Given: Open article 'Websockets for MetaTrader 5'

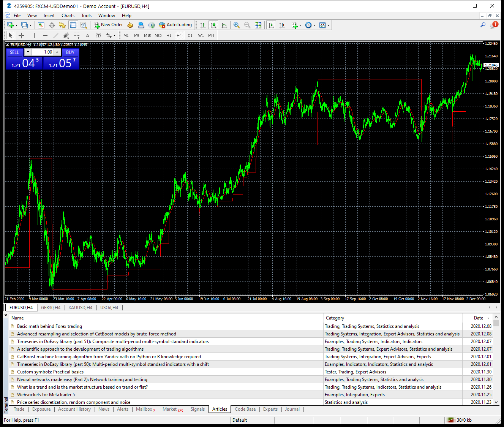Looking at the screenshot, I should [46, 395].
